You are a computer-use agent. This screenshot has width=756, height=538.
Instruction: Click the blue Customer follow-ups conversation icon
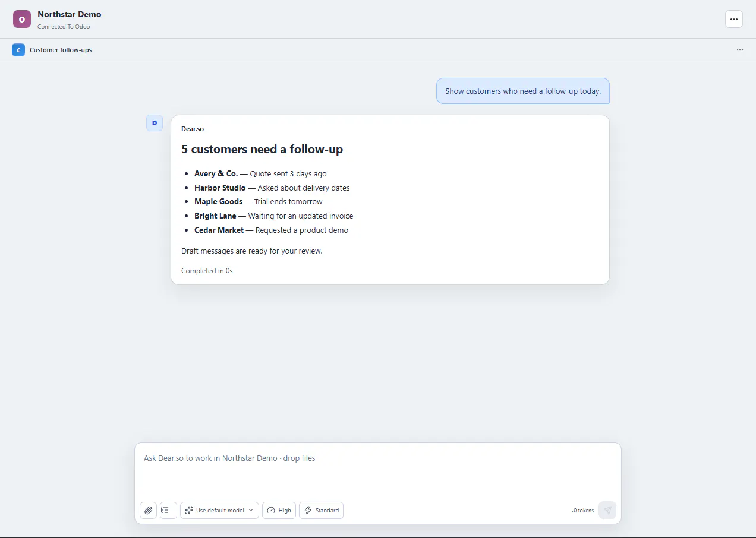coord(18,50)
